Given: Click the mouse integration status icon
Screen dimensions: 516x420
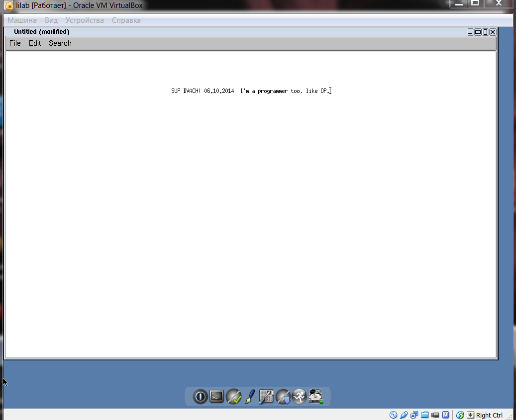Looking at the screenshot, I should coord(460,415).
